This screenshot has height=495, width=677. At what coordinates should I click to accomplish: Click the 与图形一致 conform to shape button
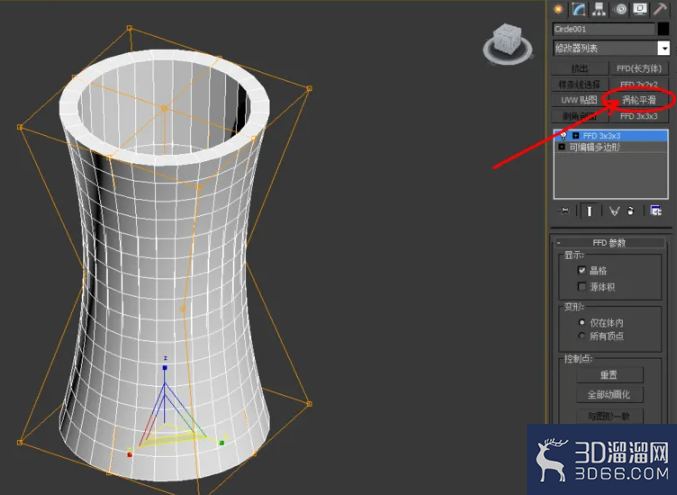click(x=610, y=416)
